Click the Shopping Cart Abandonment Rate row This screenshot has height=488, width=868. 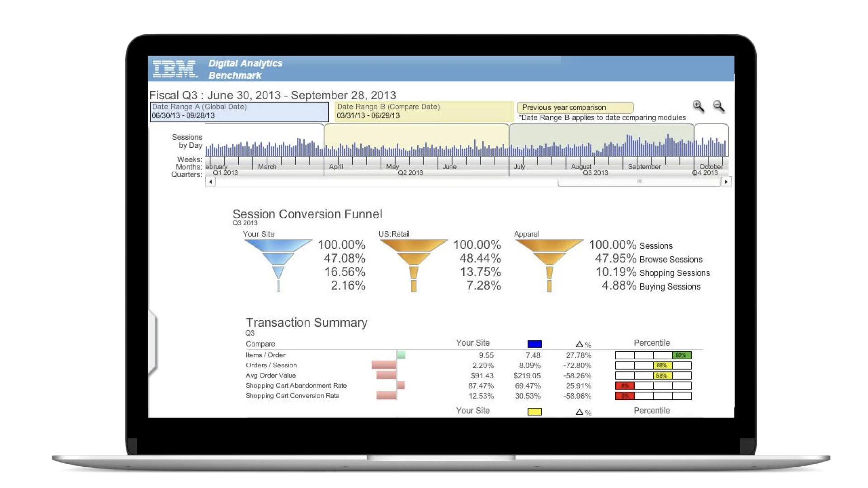(x=296, y=385)
